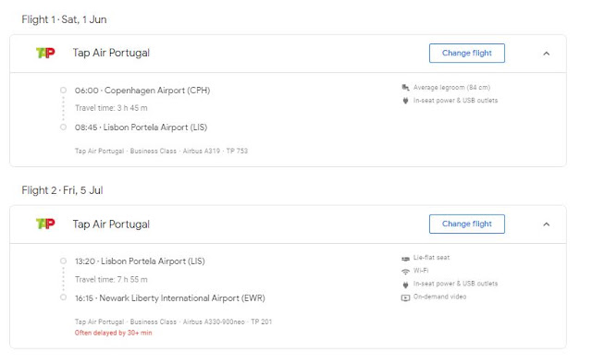The image size is (592, 364).
Task: Click the Airbus A330-900neo TP 201 details line
Action: (x=173, y=322)
